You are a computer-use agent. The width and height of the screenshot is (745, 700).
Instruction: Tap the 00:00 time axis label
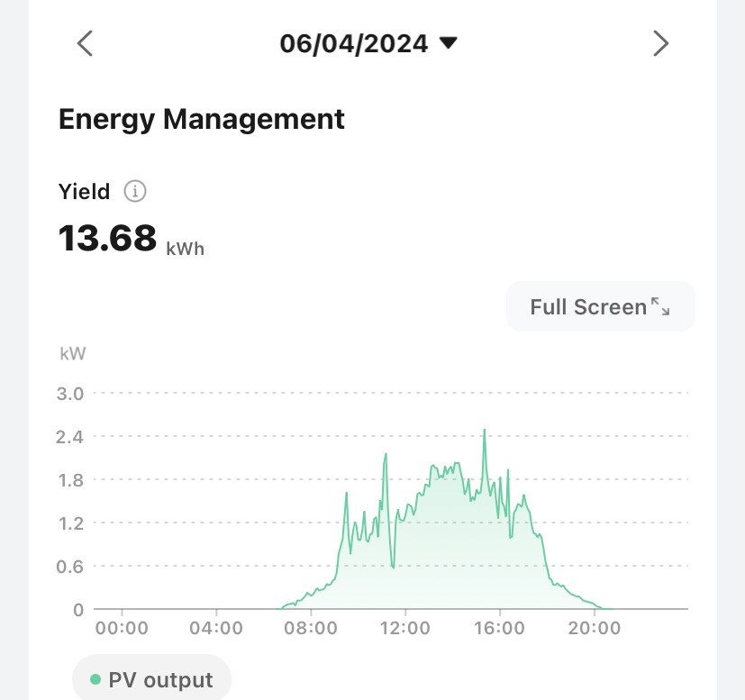click(122, 628)
